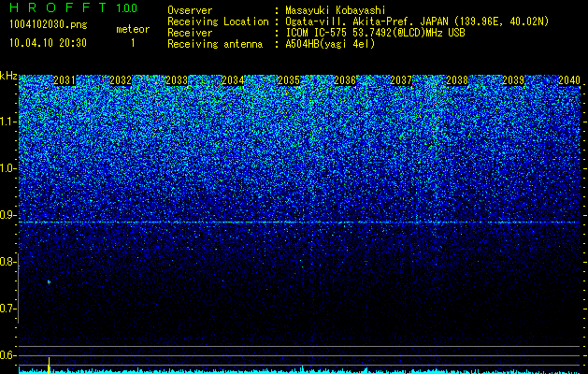Screen dimensions: 588x374
Task: Click the HROFFT 1.00 program title
Action: (x=74, y=7)
